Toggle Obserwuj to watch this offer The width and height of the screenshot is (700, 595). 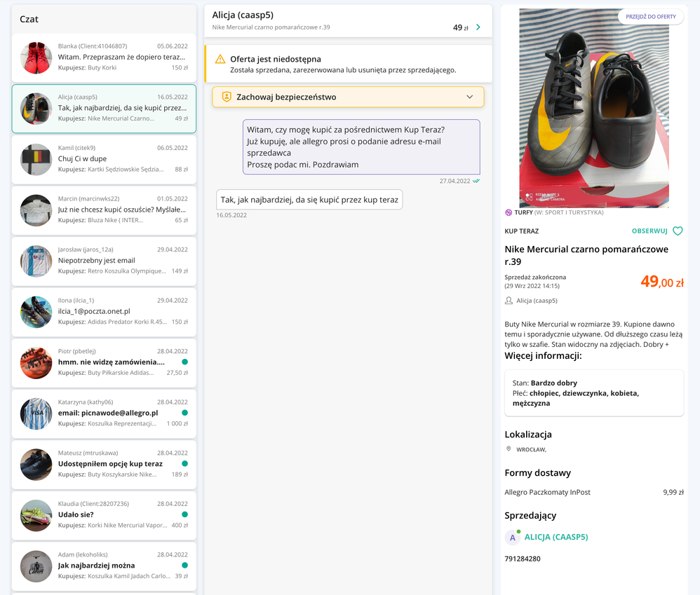tap(649, 231)
